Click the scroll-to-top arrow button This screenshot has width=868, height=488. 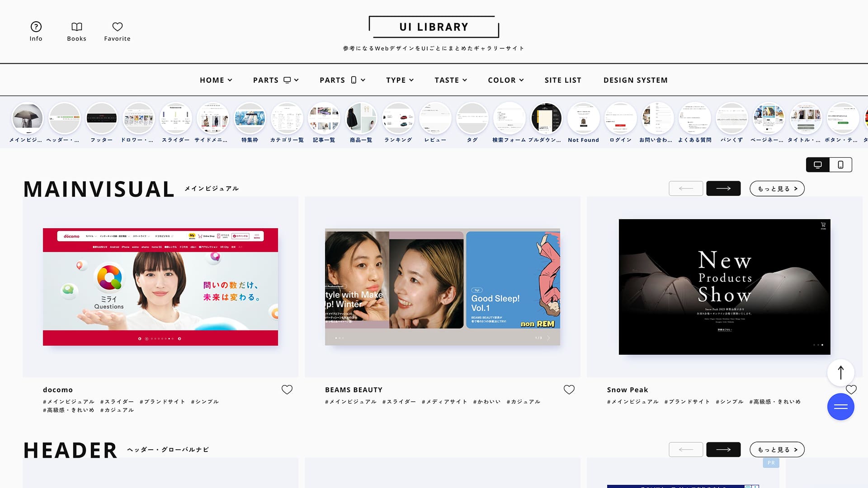click(841, 373)
